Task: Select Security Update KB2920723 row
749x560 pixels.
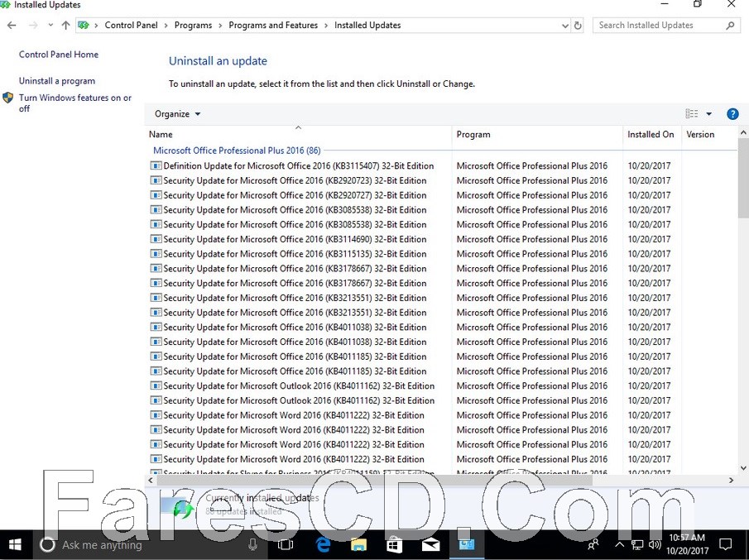Action: pos(443,180)
